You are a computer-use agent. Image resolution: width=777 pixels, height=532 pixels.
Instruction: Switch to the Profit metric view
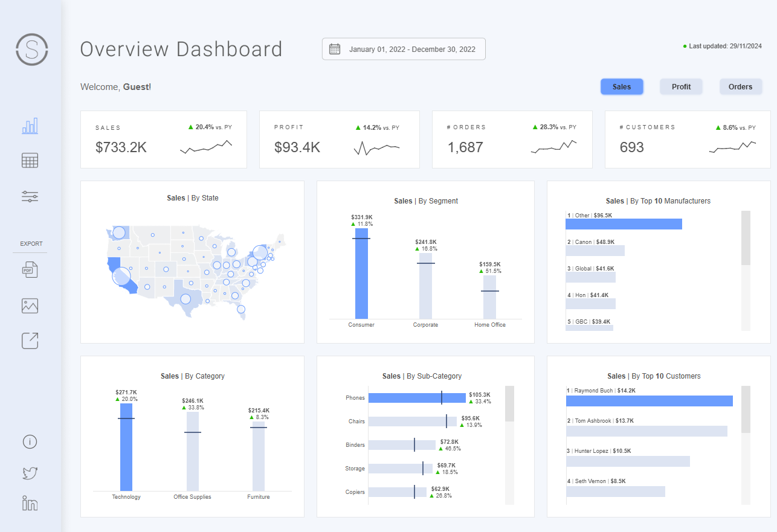coord(681,87)
